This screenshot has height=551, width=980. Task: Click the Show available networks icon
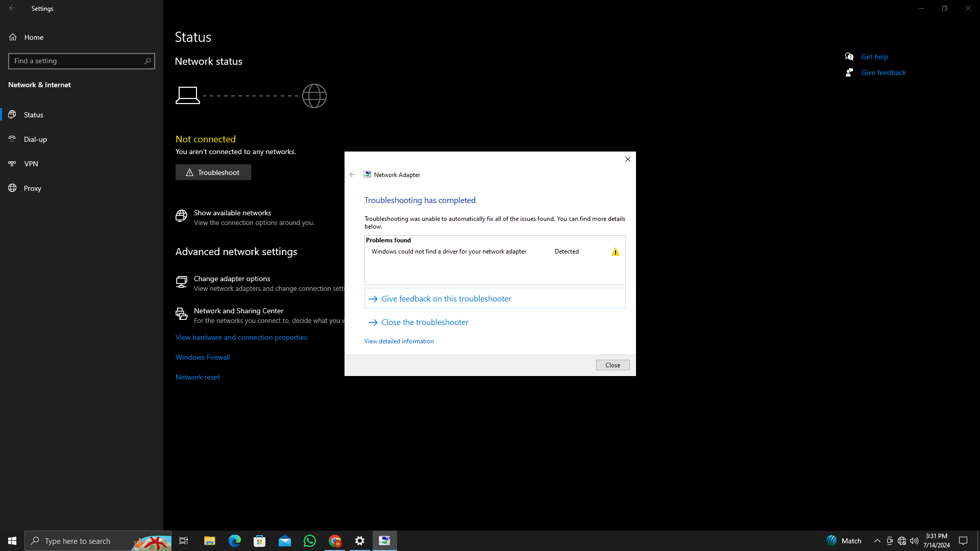point(181,216)
